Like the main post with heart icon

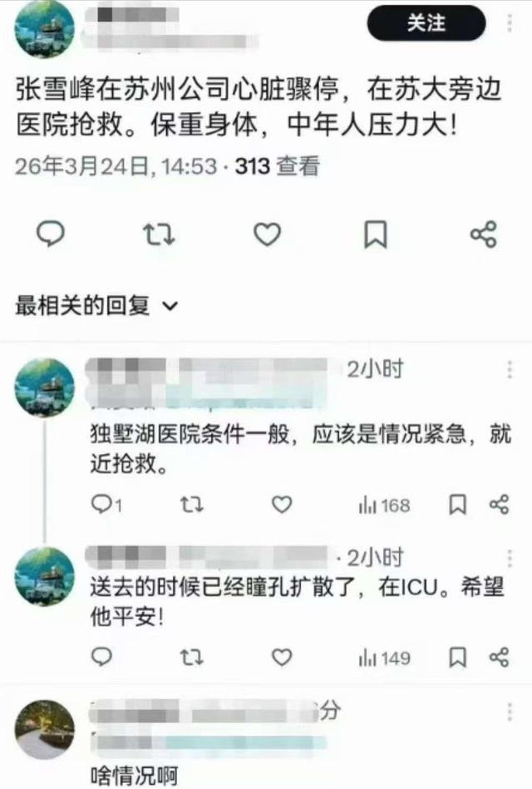pyautogui.click(x=267, y=234)
